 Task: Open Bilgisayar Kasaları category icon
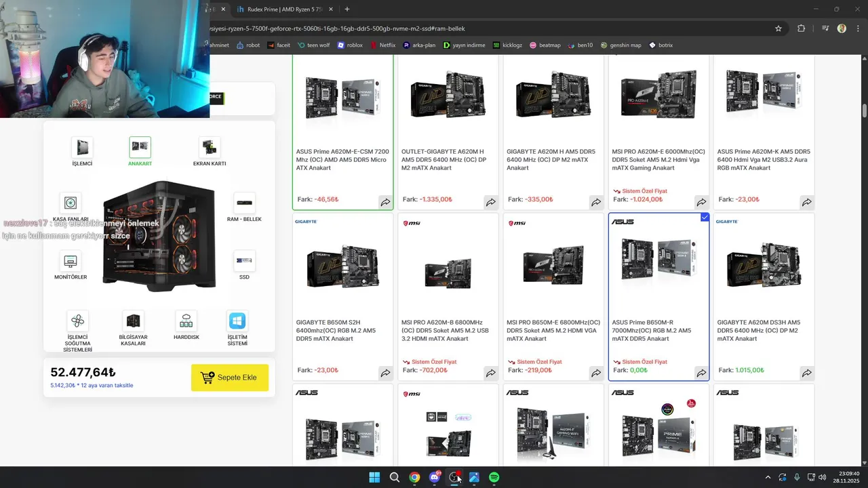[x=133, y=321]
